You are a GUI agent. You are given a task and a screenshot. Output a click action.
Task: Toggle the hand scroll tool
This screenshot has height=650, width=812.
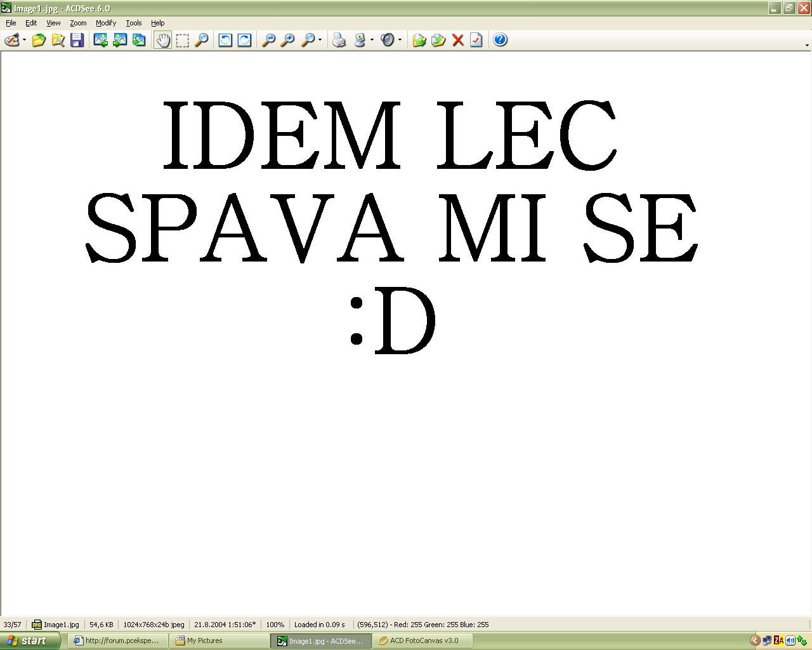coord(163,40)
